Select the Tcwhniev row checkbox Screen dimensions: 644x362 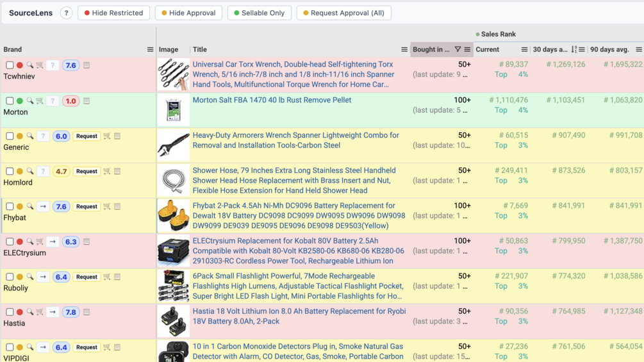click(x=10, y=65)
